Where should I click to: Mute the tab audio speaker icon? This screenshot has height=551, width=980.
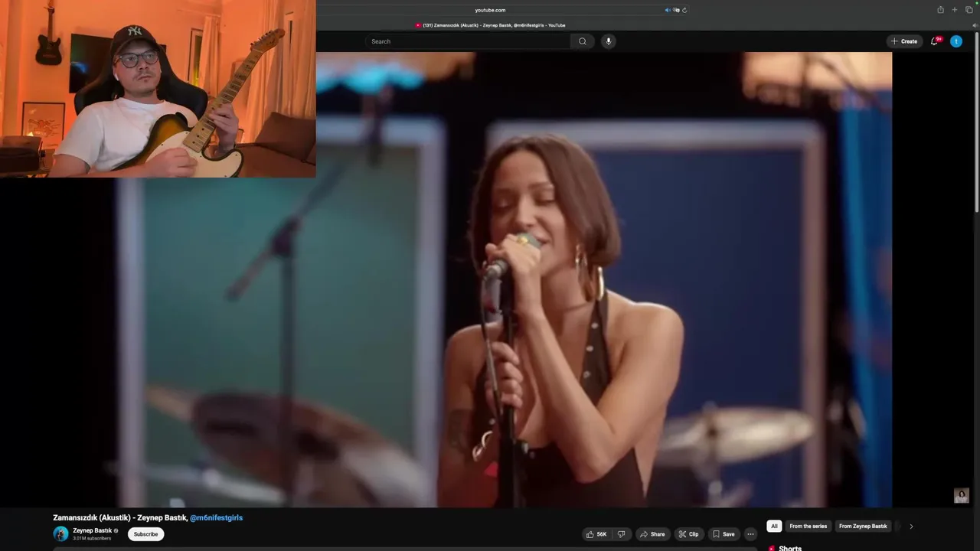(x=668, y=10)
